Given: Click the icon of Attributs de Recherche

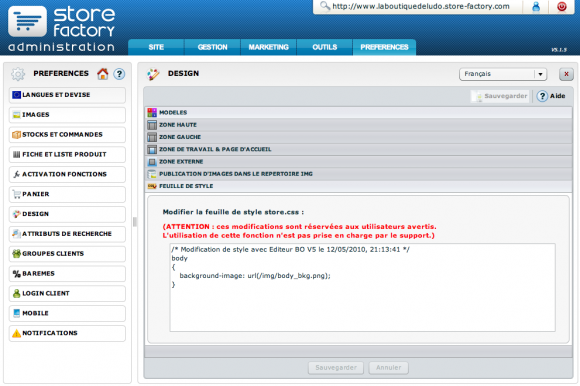Looking at the screenshot, I should [x=16, y=234].
